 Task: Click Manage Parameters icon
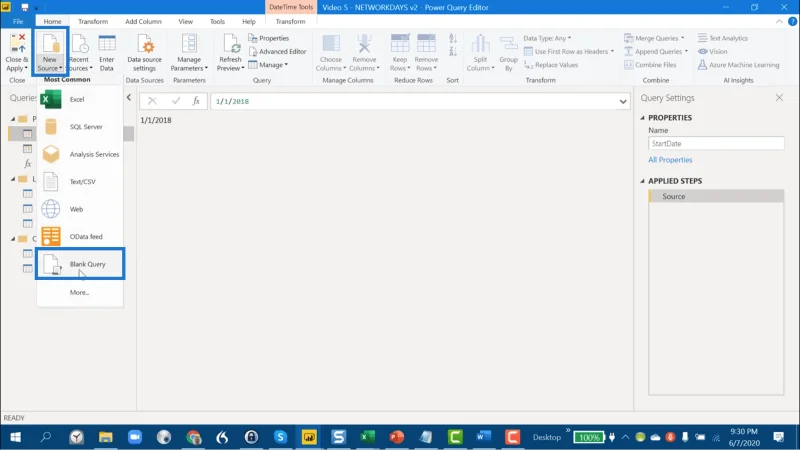click(189, 44)
